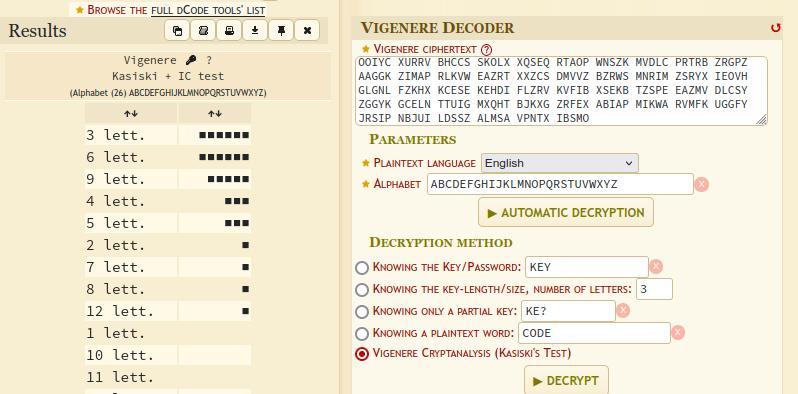This screenshot has width=798, height=394.
Task: Choose Knowing a plaintext word method
Action: pos(362,333)
